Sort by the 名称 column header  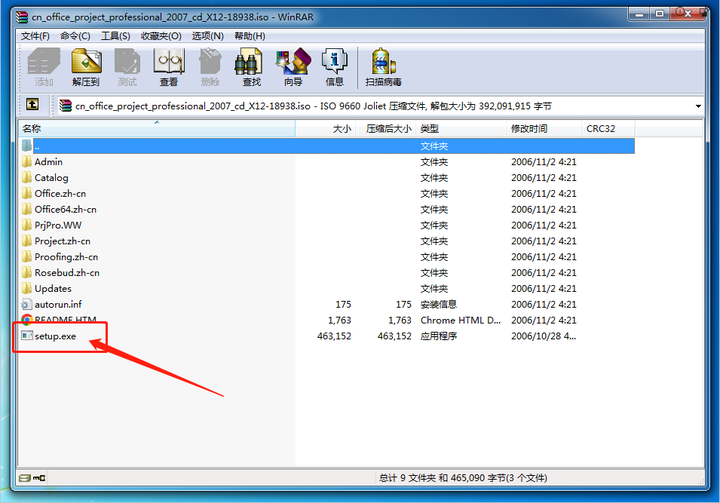click(157, 129)
